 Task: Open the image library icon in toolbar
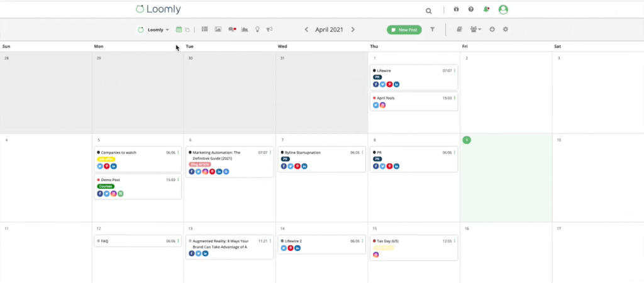[x=218, y=30]
